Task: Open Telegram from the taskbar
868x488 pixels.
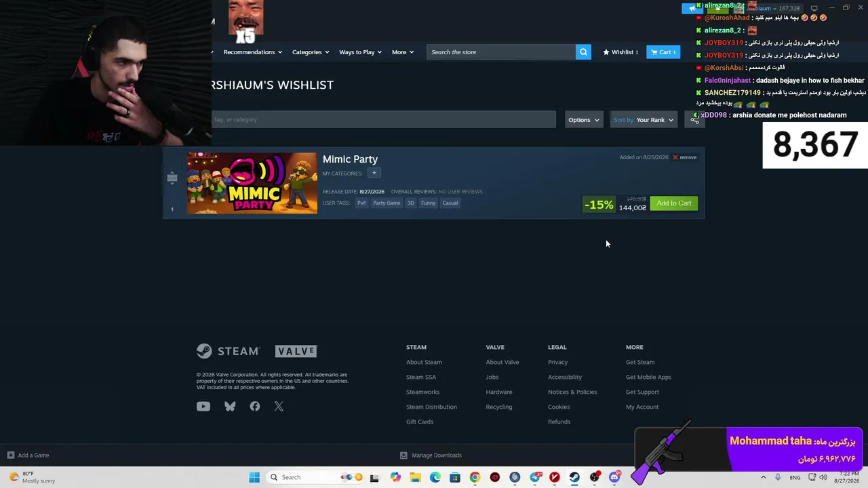Action: pos(535,477)
